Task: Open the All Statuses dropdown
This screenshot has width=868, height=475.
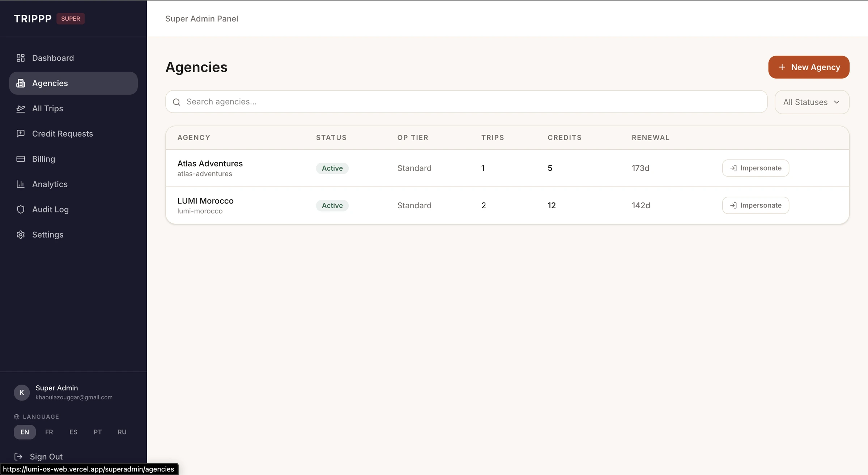Action: pos(812,102)
